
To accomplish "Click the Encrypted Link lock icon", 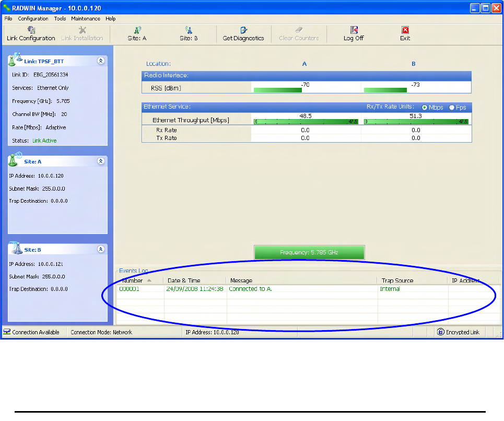I will coord(441,332).
